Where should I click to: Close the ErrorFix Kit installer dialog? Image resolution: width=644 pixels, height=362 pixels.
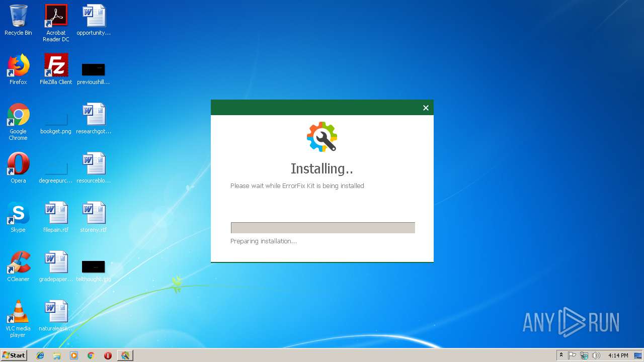click(x=426, y=108)
